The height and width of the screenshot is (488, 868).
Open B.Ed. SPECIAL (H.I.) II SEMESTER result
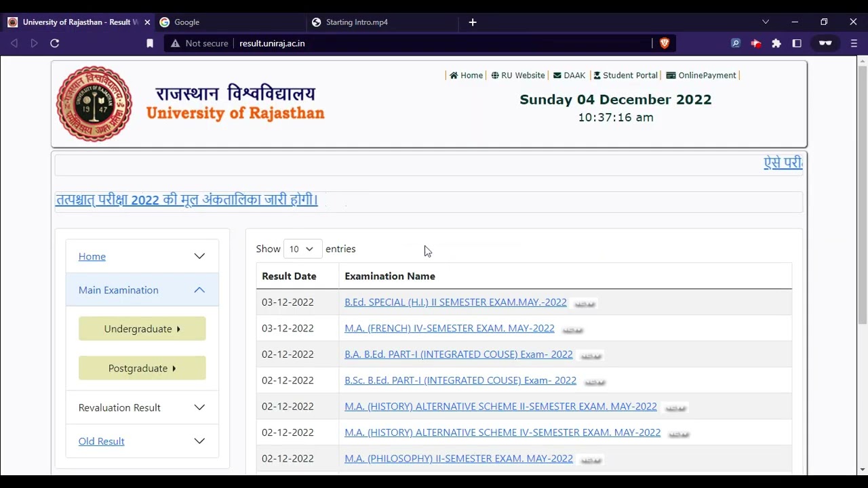(456, 302)
